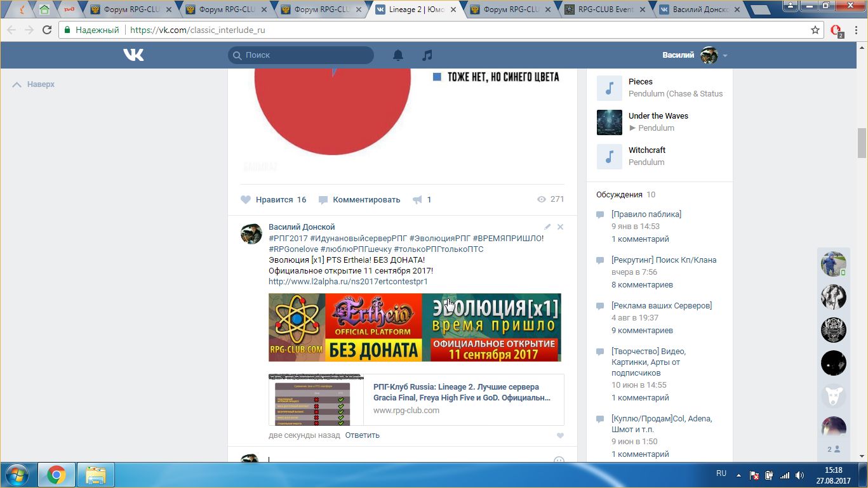Image resolution: width=868 pixels, height=488 pixels.
Task: Delete the comment with the X icon
Action: [560, 227]
